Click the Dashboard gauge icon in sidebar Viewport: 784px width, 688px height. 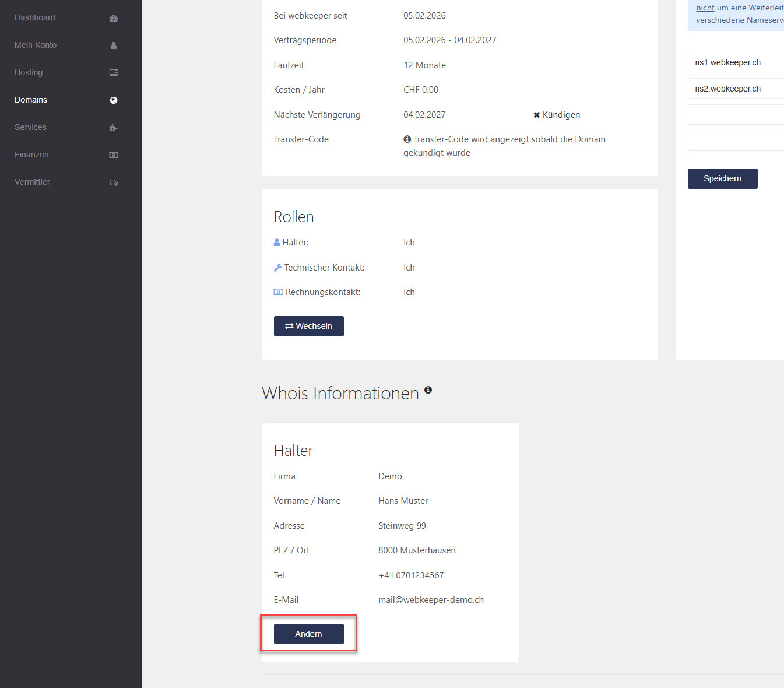point(114,18)
